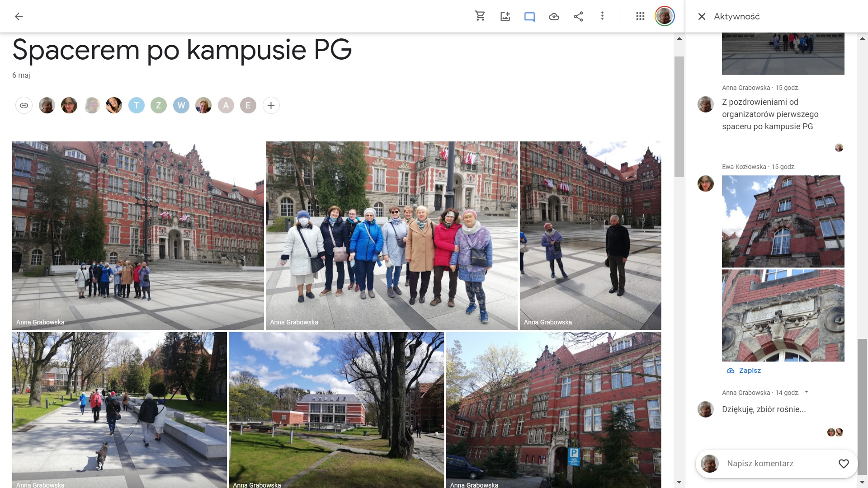Open the three-dot more options menu
The height and width of the screenshot is (488, 868).
point(602,16)
